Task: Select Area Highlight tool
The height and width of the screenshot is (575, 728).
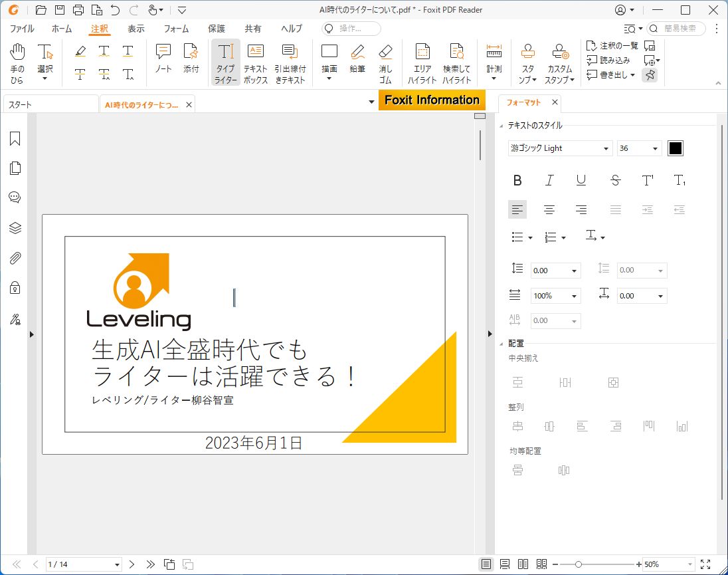Action: point(422,64)
